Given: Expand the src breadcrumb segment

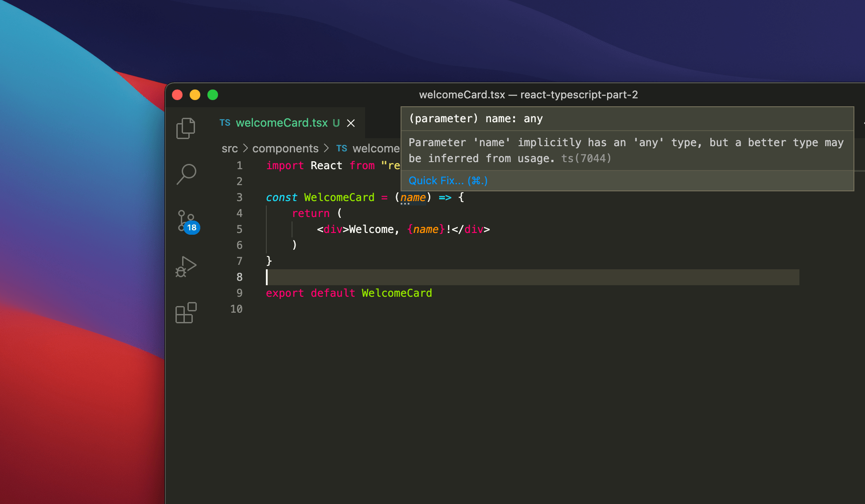Looking at the screenshot, I should (x=230, y=148).
